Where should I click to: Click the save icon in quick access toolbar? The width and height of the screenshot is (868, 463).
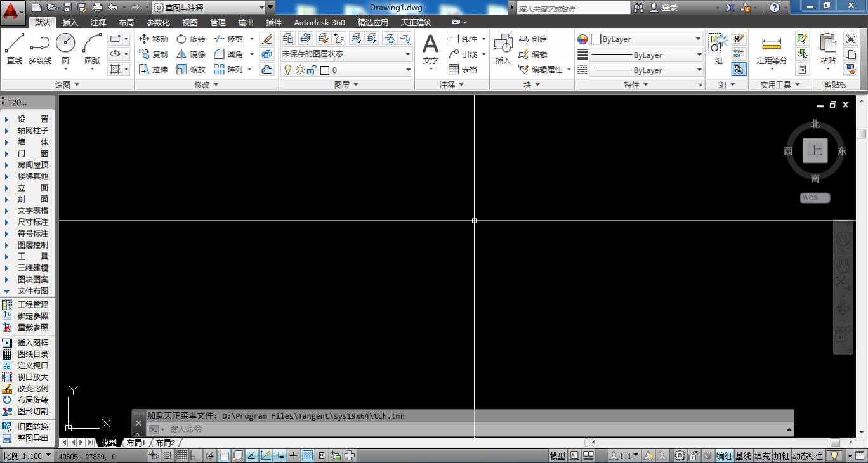67,8
